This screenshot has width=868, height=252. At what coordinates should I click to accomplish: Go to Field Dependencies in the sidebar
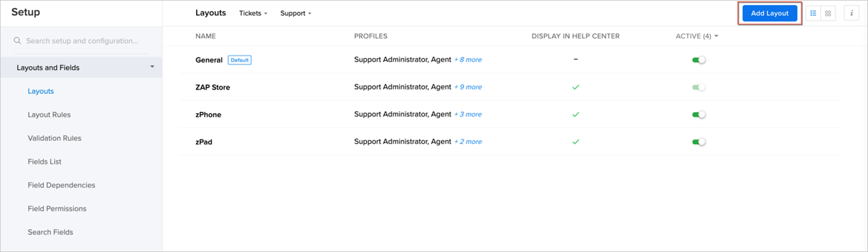(61, 185)
